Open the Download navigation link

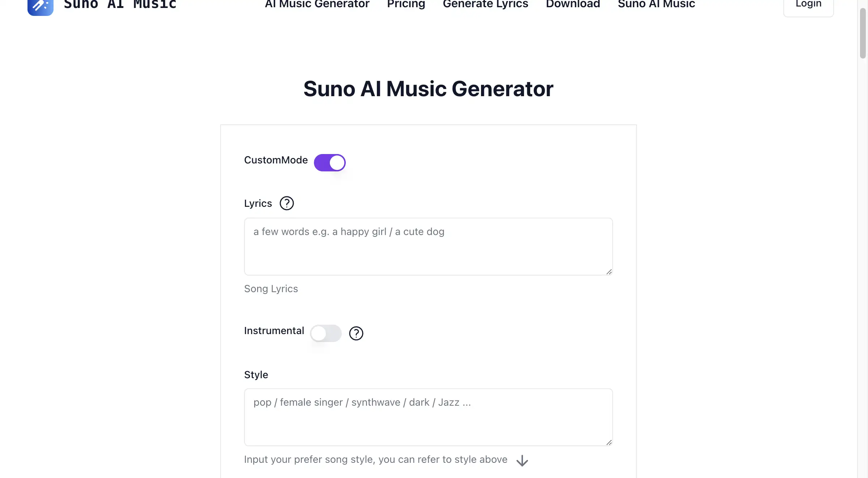click(573, 4)
